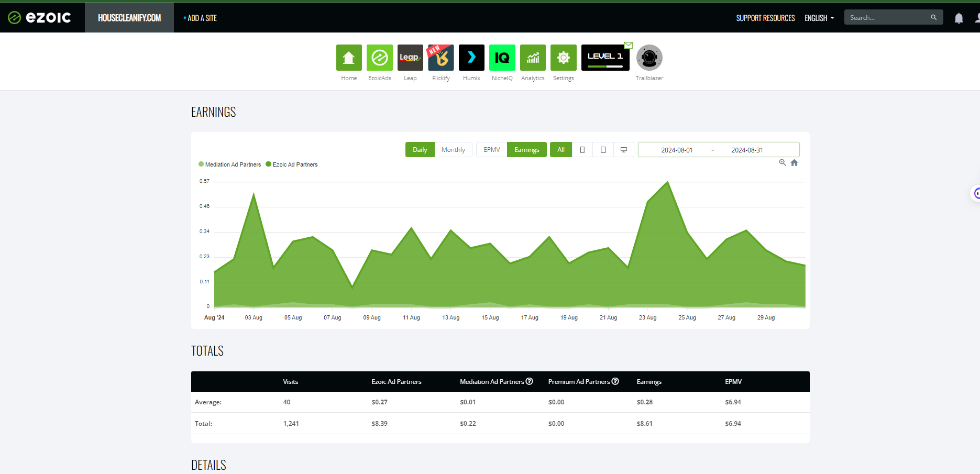Click the 03 Aug axis label

(x=254, y=317)
